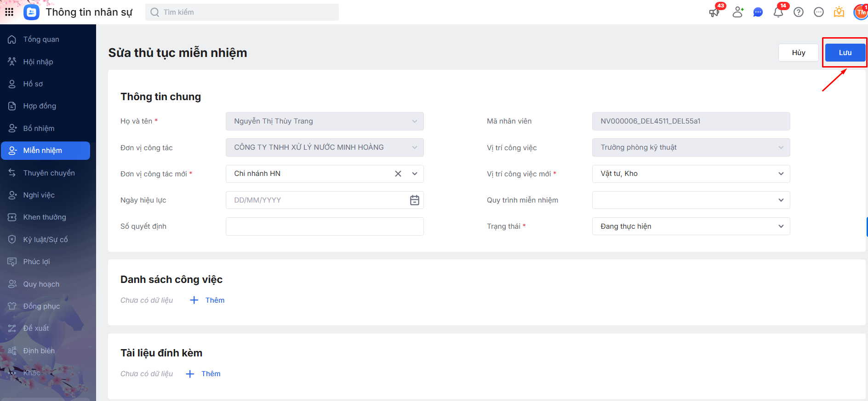The image size is (868, 401).
Task: Expand the Vị trí công việc mới dropdown
Action: click(x=781, y=174)
